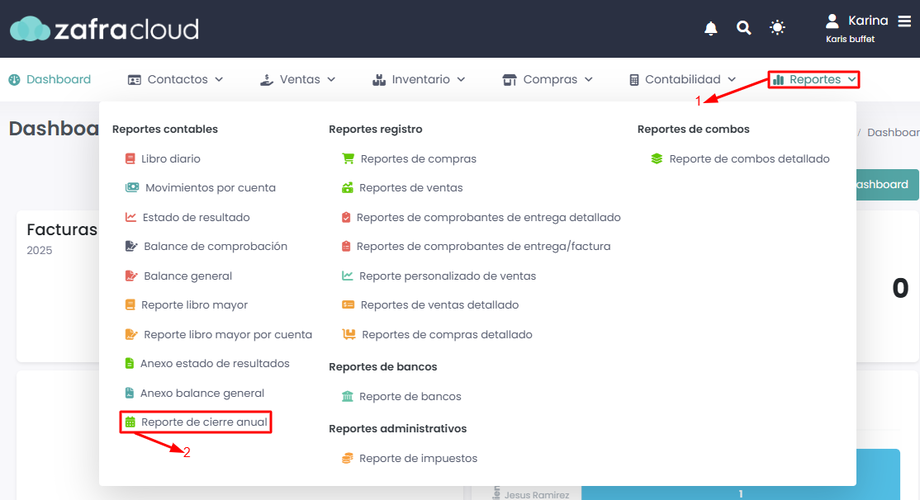Click Reportes de compras cart icon
Viewport: 920px width, 500px height.
[x=348, y=158]
